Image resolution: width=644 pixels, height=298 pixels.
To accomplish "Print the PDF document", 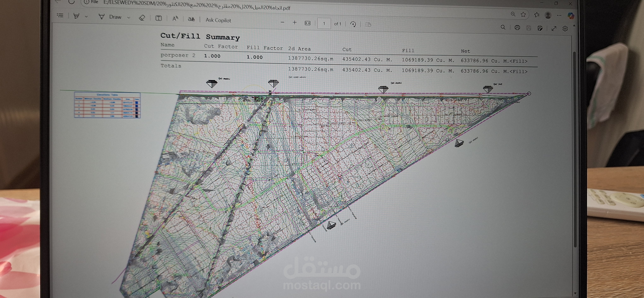I will coord(517,28).
